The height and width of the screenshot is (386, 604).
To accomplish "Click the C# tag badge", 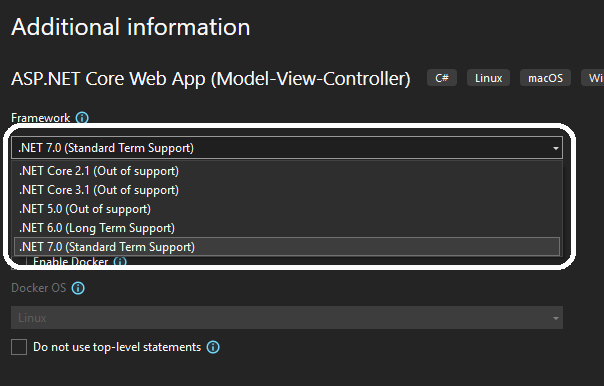I will point(442,78).
